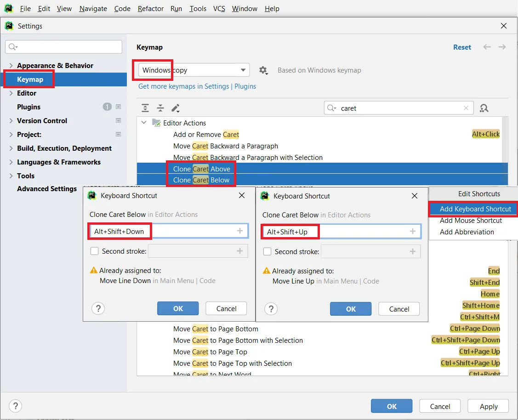518x420 pixels.
Task: Choose Add Keyboard Shortcut from popup
Action: [473, 209]
